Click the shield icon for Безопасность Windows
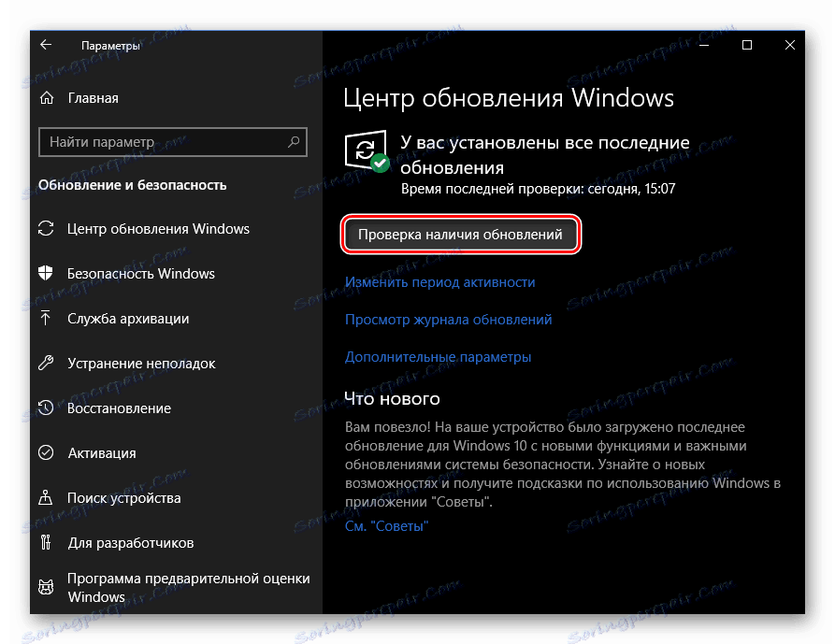 [46, 273]
